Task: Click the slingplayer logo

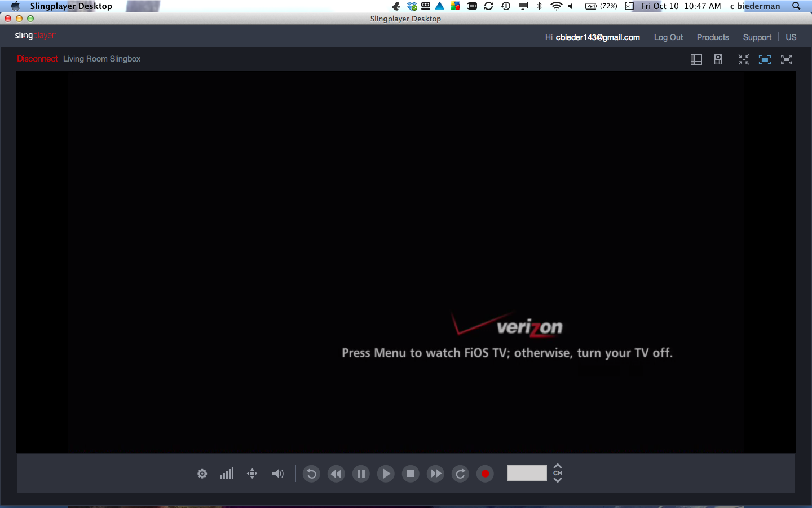Action: click(35, 36)
